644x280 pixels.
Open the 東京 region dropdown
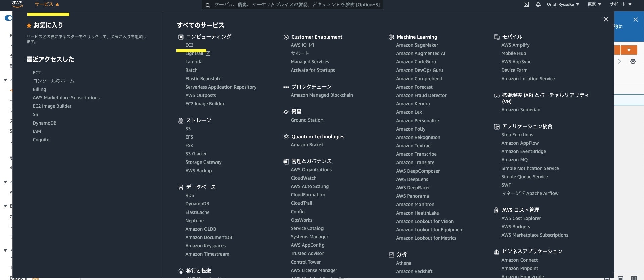[594, 4]
